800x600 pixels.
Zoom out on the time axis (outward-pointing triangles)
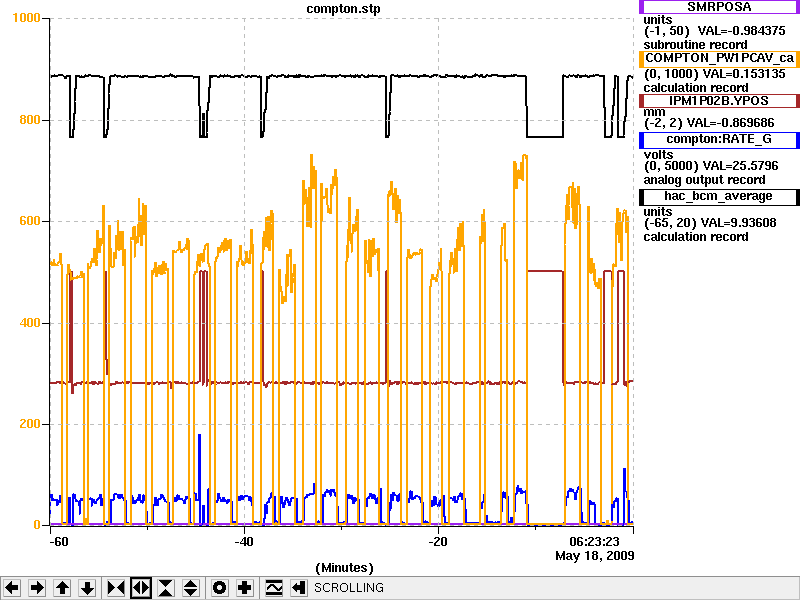click(x=141, y=588)
